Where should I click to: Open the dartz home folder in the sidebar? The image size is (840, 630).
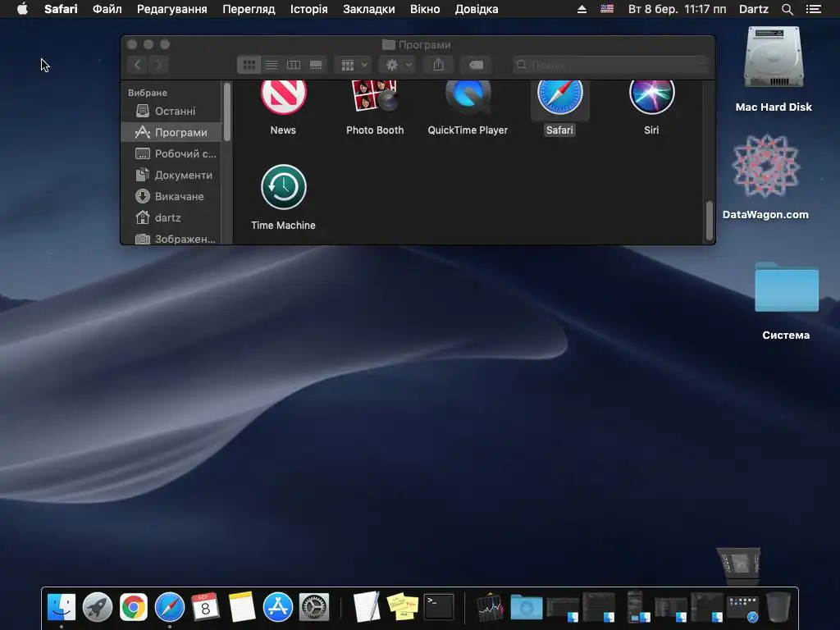171,218
